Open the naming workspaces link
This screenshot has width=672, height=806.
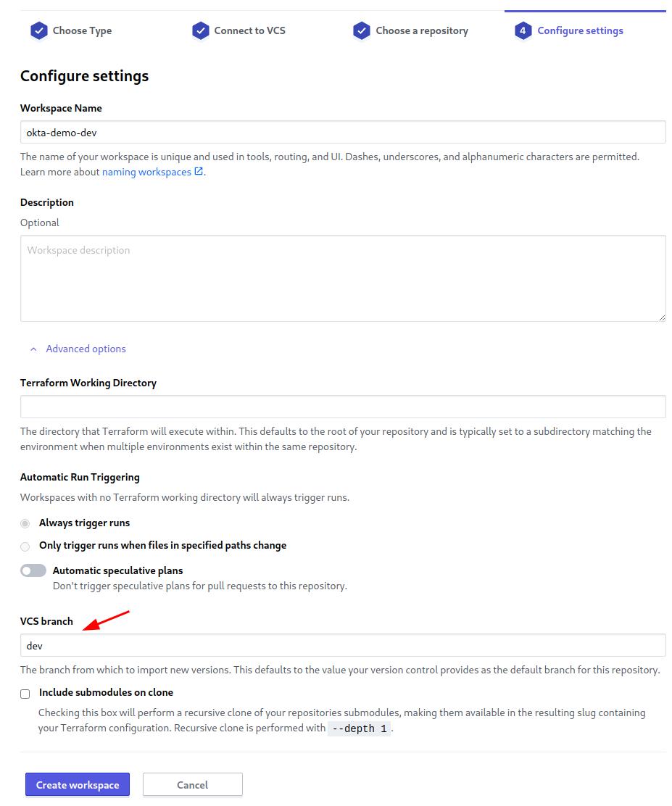point(146,173)
